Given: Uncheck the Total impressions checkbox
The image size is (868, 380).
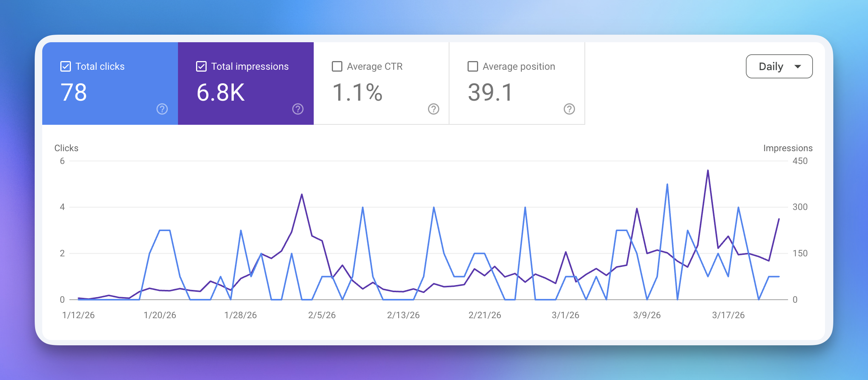Looking at the screenshot, I should [x=201, y=67].
